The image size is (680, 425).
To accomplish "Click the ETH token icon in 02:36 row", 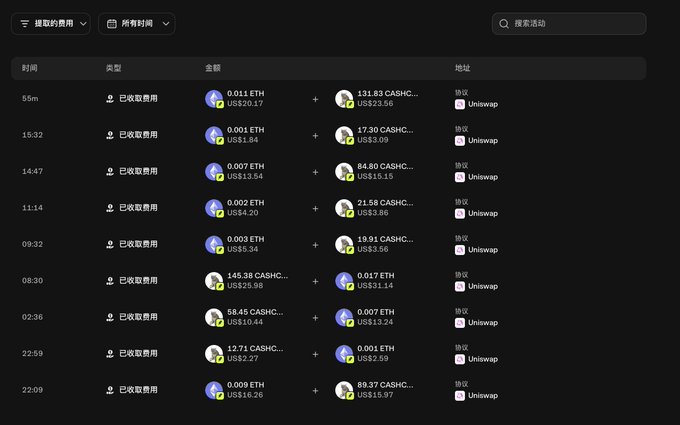I will [x=344, y=317].
